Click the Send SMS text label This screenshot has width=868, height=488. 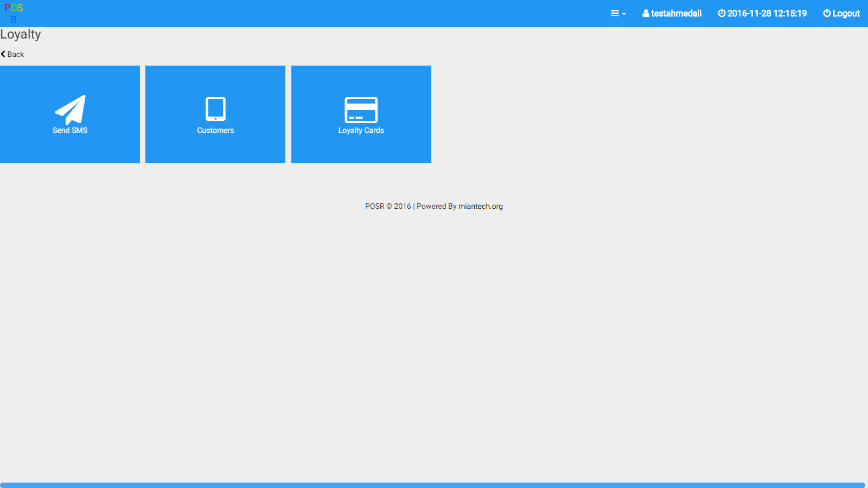[x=70, y=130]
